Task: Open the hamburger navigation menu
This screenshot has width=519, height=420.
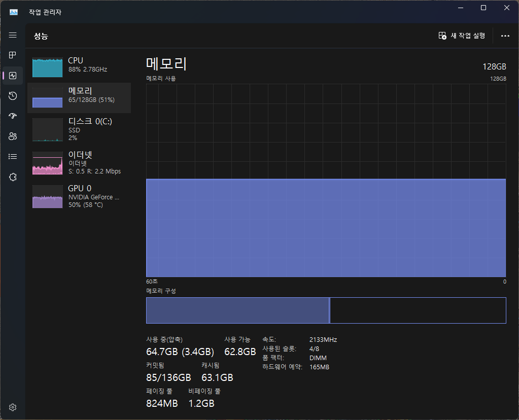Action: click(x=13, y=35)
